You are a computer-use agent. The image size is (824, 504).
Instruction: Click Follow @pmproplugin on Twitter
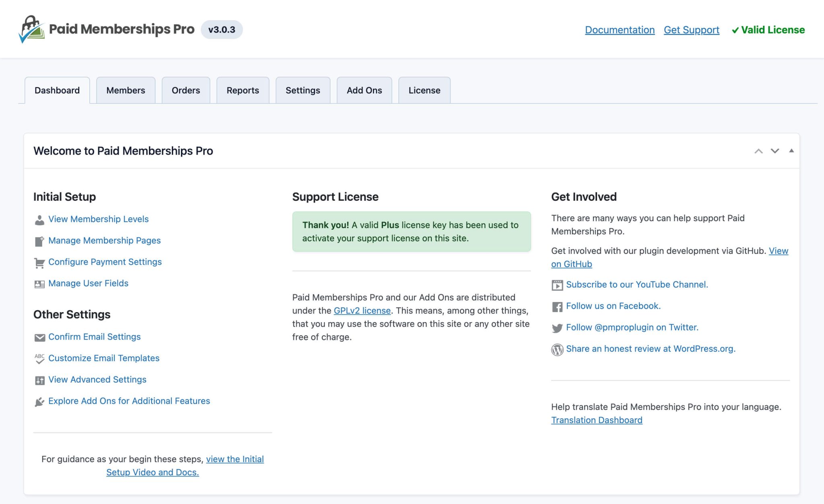pos(632,327)
